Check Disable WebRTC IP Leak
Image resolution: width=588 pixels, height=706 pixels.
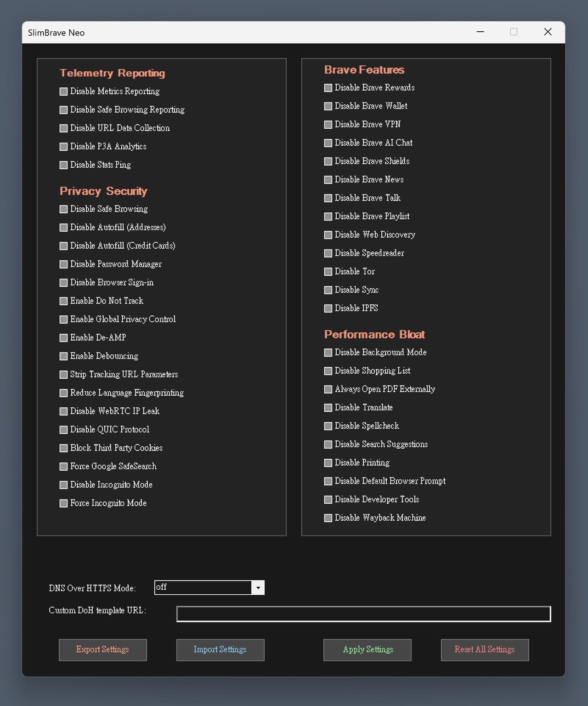[x=64, y=411]
